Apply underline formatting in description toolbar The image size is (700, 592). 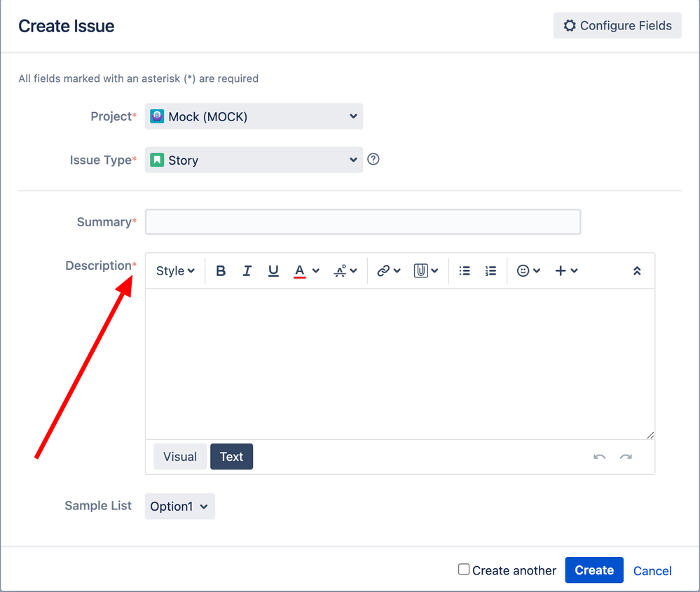(273, 270)
